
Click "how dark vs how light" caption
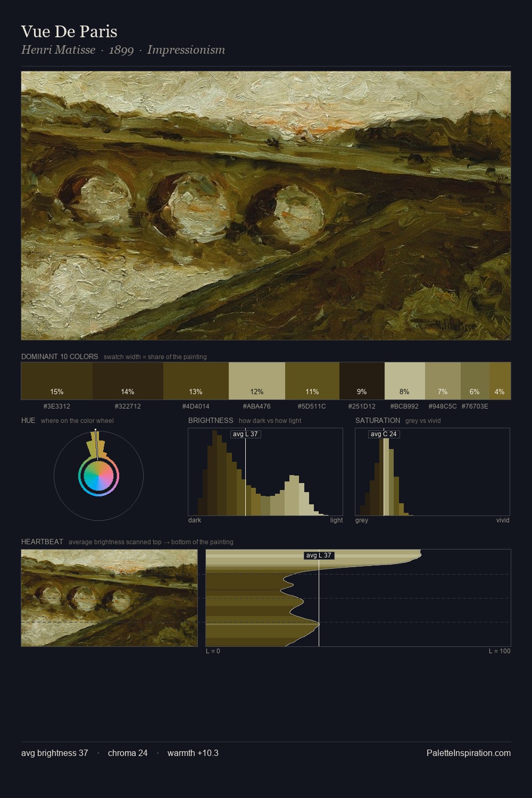pos(270,421)
